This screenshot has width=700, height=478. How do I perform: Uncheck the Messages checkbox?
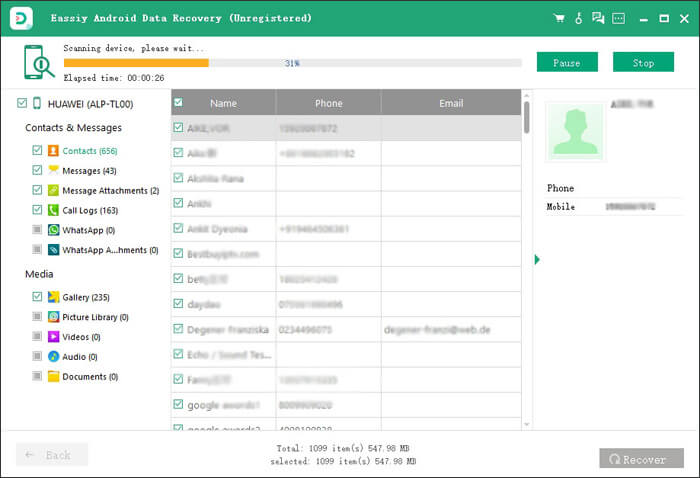coord(37,171)
